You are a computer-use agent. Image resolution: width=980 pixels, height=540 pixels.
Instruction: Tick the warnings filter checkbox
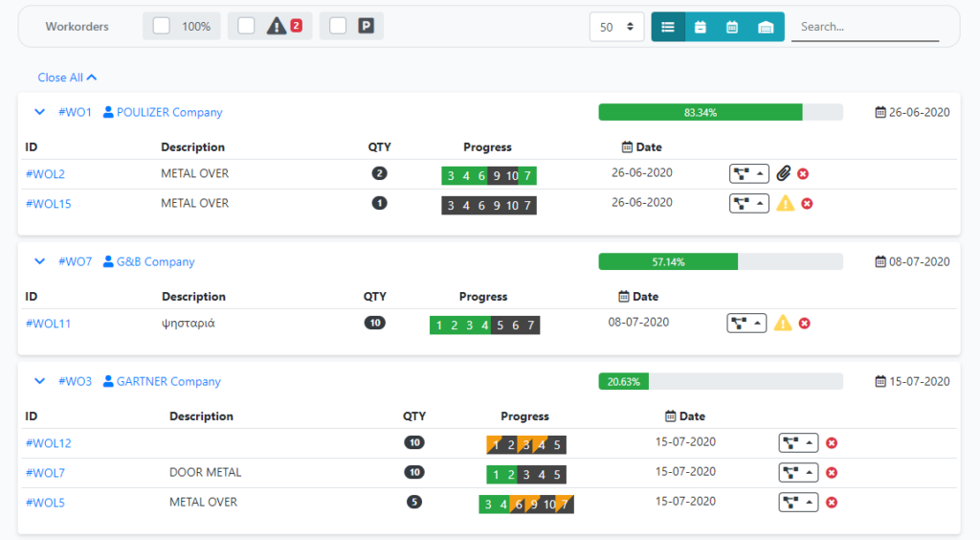[x=247, y=27]
